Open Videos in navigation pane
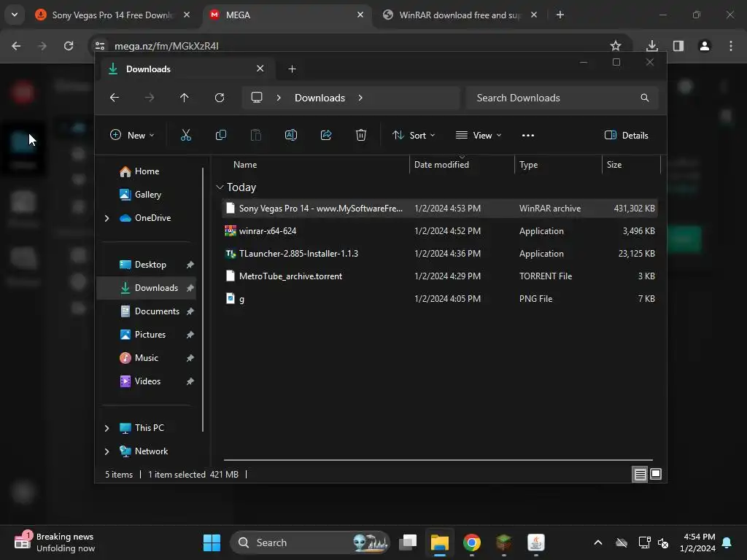 pos(147,381)
